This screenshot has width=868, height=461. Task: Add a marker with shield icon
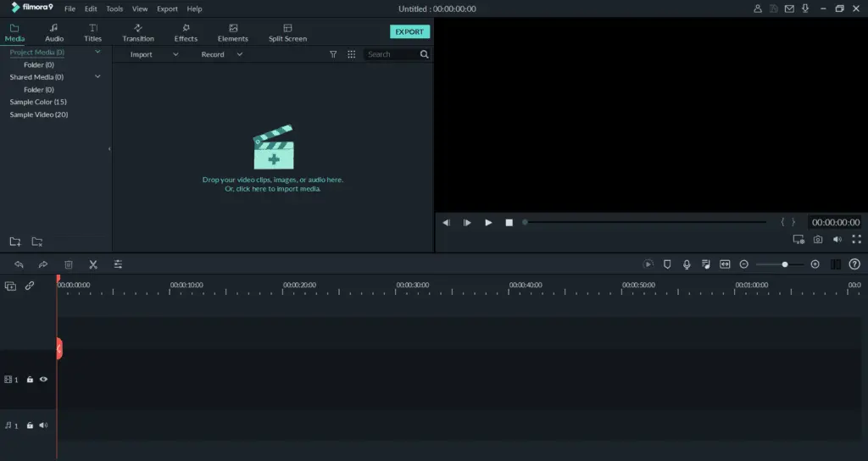pos(667,264)
